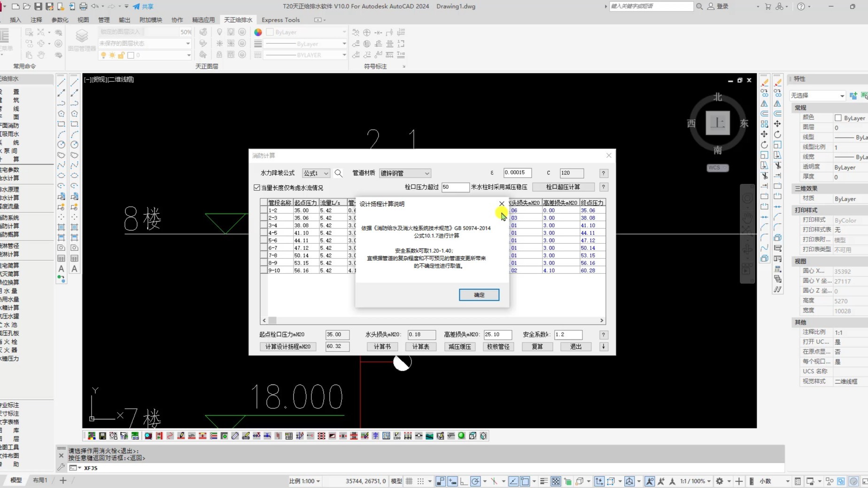Toggle annotation visibility icon in status bar
Image resolution: width=868 pixels, height=488 pixels.
tap(650, 481)
